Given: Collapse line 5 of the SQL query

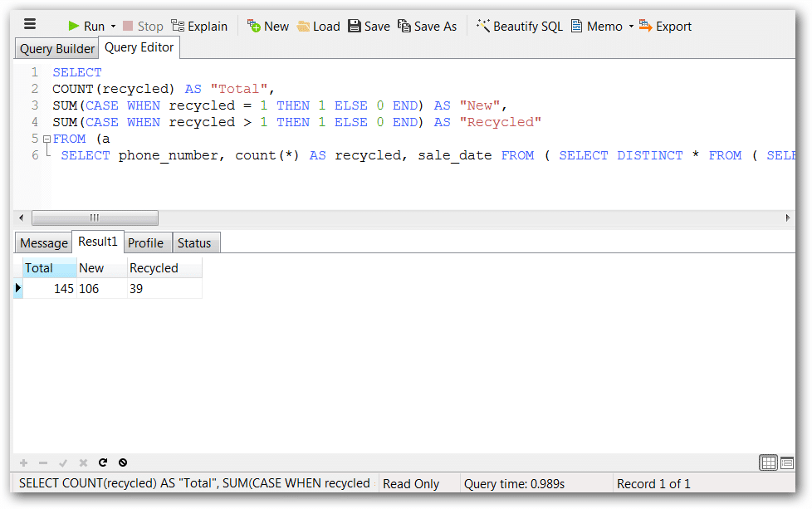Looking at the screenshot, I should click(x=46, y=138).
